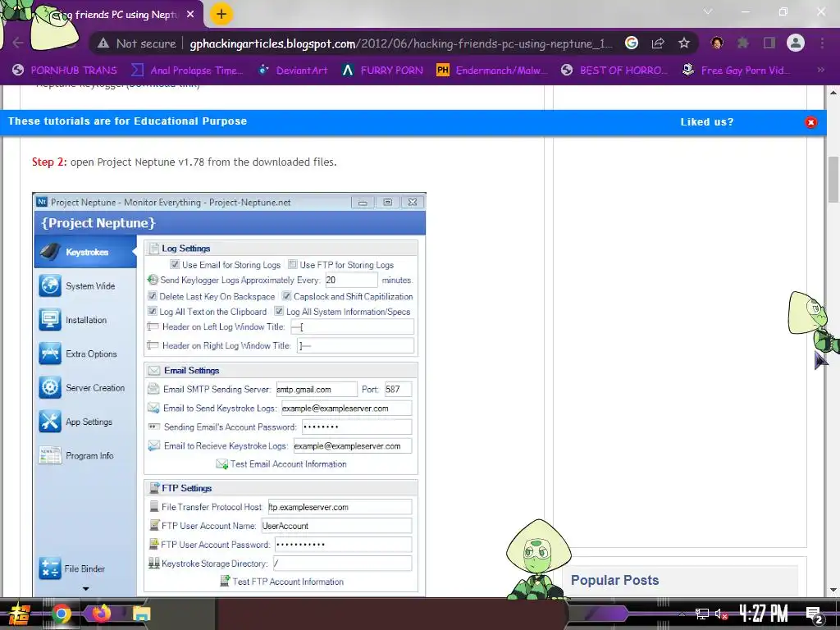This screenshot has width=840, height=630.
Task: Open the Extensions puzzle icon
Action: pyautogui.click(x=743, y=43)
